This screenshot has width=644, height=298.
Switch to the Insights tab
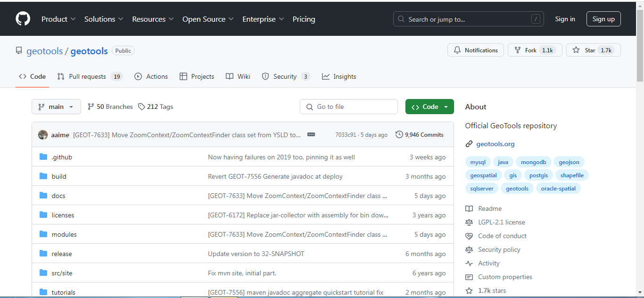[x=339, y=76]
